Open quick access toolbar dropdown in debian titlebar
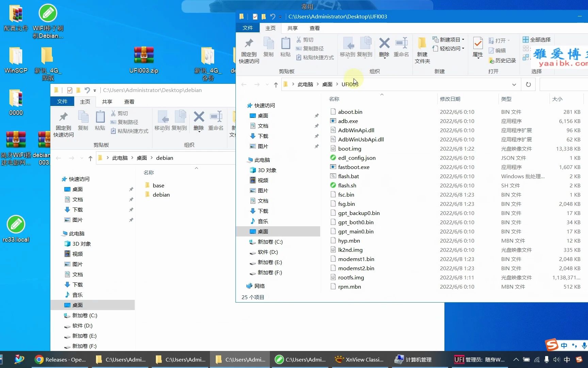Viewport: 588px width, 368px height. click(95, 90)
